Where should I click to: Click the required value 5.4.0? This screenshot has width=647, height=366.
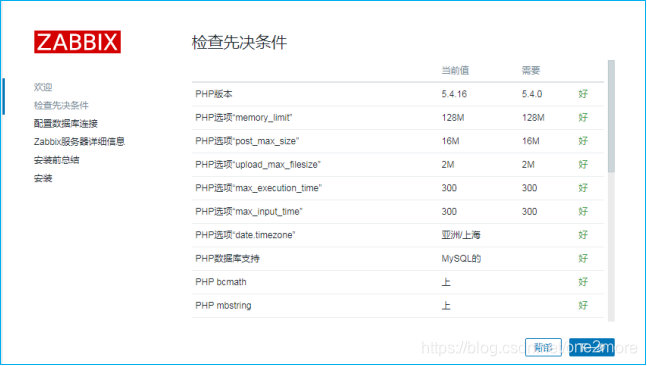click(532, 94)
